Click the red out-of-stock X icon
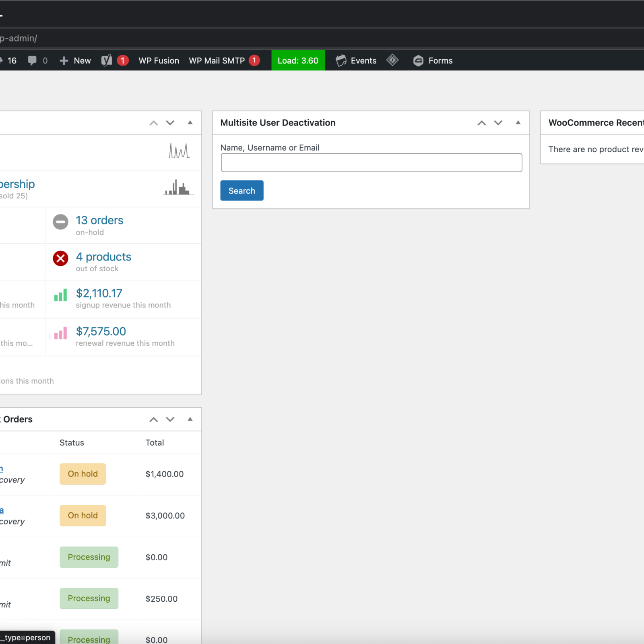 (61, 258)
